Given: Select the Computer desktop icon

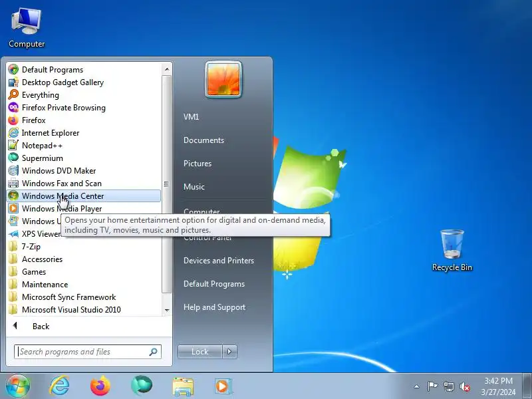Looking at the screenshot, I should click(x=27, y=28).
